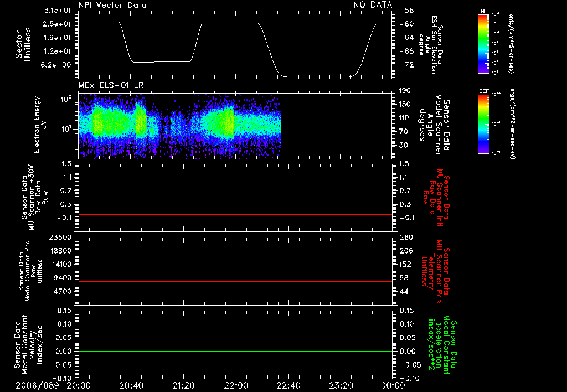
Task: Select the "NPI Vector Data" panel title
Action: 112,5
